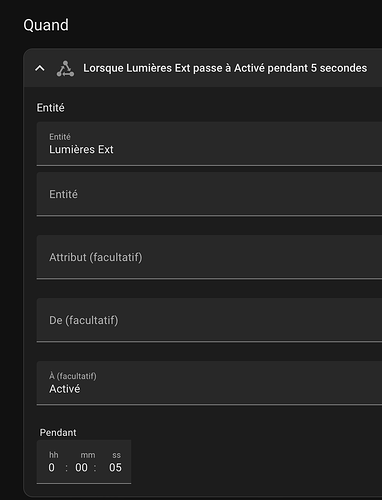Image resolution: width=382 pixels, height=500 pixels.
Task: Select the empty Entité field
Action: [x=209, y=194]
